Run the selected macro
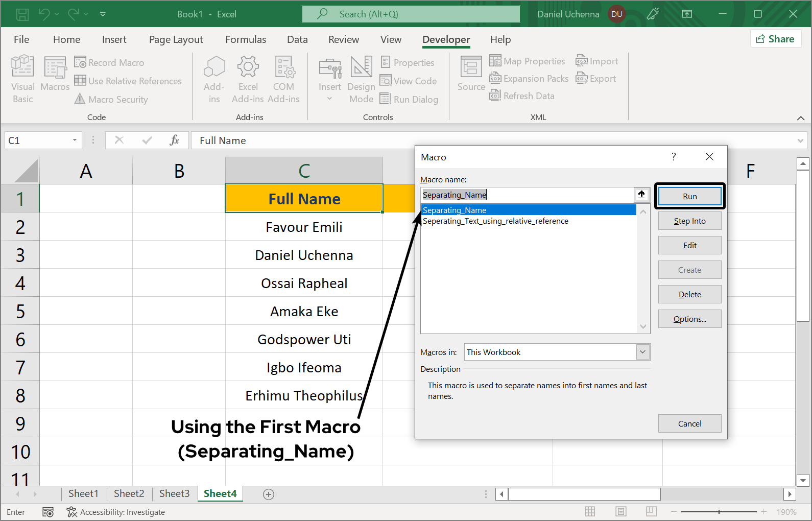Image resolution: width=812 pixels, height=521 pixels. pyautogui.click(x=689, y=196)
